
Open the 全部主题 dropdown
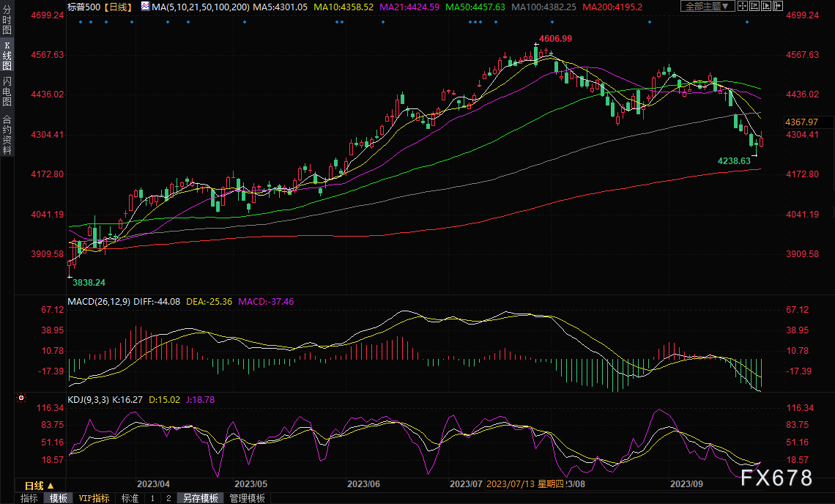point(708,6)
